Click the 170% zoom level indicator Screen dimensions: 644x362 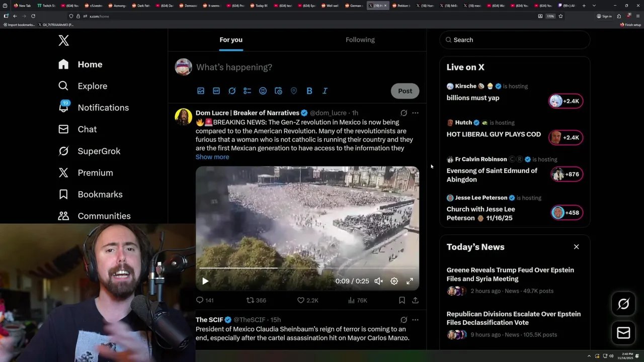point(550,16)
